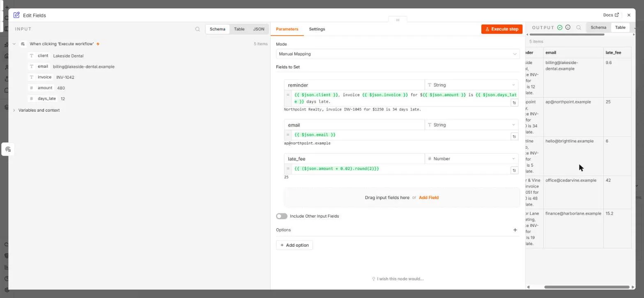The width and height of the screenshot is (644, 298).
Task: Click the drag handle at top of parameters panel
Action: 398,20
